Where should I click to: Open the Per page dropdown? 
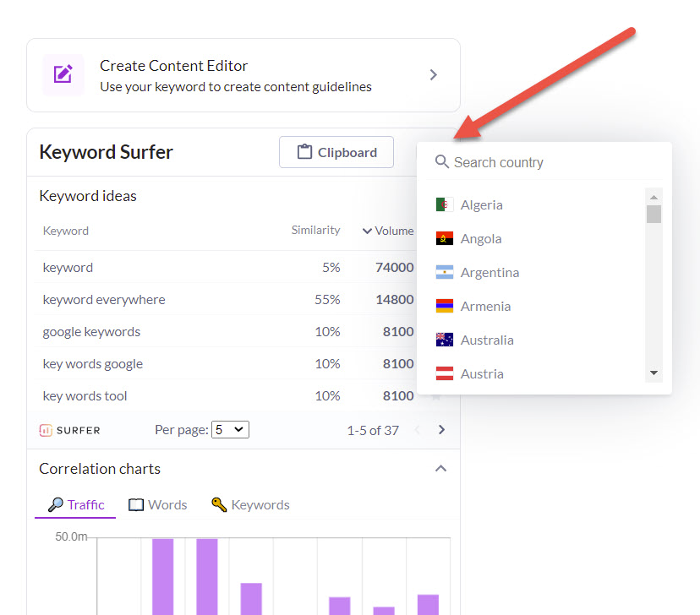pyautogui.click(x=230, y=430)
